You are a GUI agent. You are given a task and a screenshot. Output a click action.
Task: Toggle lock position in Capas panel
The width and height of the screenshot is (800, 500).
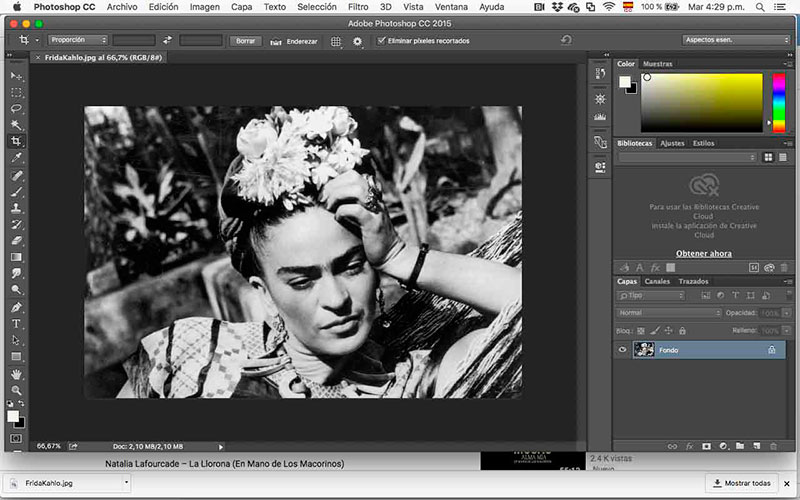(668, 331)
